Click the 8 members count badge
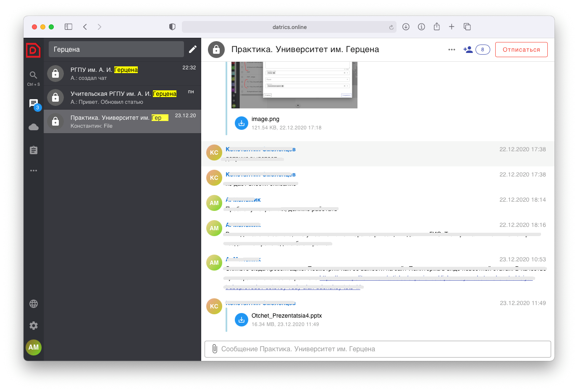The width and height of the screenshot is (578, 392). 483,50
